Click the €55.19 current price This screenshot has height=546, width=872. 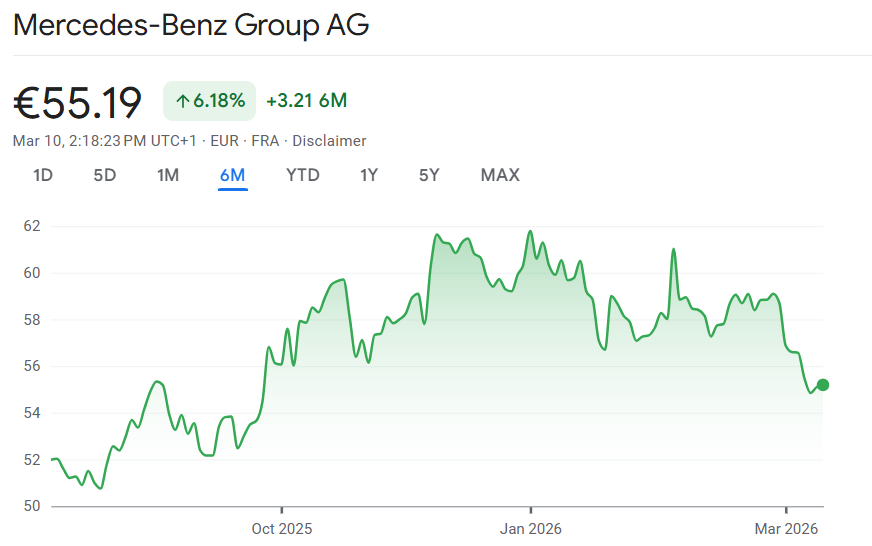click(78, 102)
